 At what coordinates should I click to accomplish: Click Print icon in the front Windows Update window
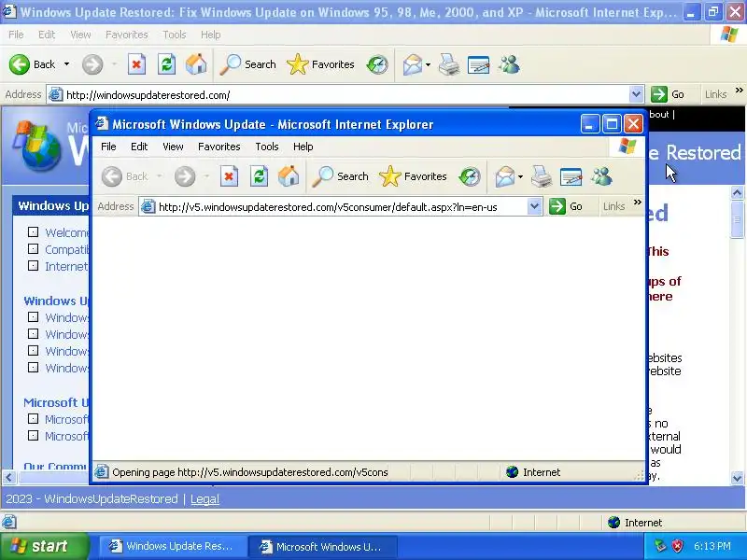tap(542, 176)
